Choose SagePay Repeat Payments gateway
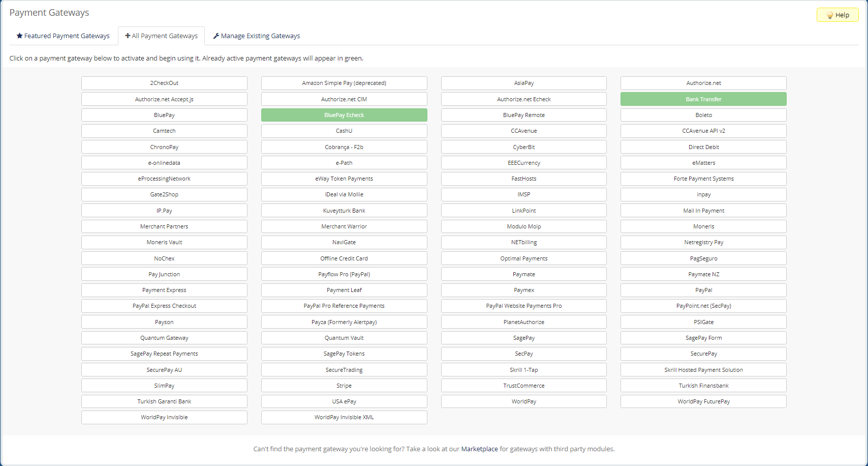 (164, 354)
